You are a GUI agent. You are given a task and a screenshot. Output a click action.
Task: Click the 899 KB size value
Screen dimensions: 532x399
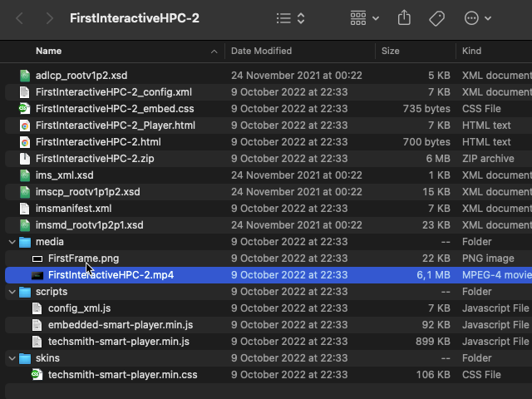(x=433, y=342)
